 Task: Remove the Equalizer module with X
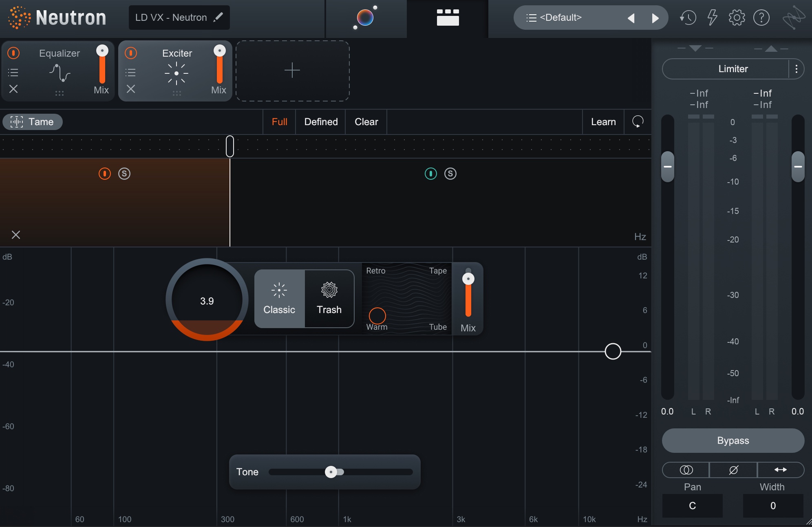(x=13, y=89)
